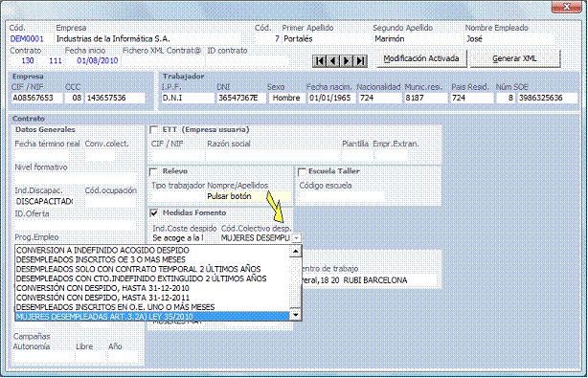Click the CCC number field 143657536
This screenshot has width=588, height=378.
(116, 99)
